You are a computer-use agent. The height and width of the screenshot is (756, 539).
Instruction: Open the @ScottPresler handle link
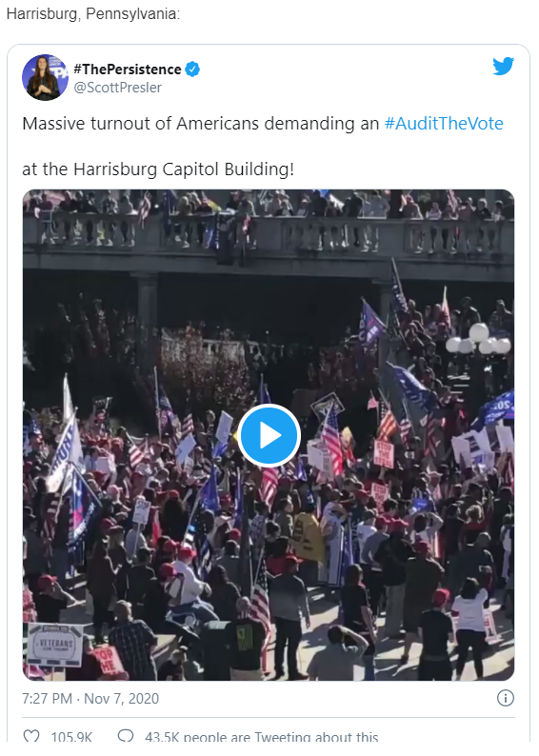[117, 88]
